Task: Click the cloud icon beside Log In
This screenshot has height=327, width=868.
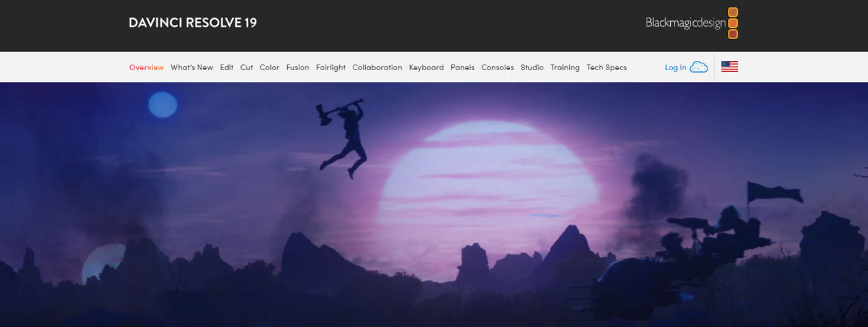Action: pos(699,67)
